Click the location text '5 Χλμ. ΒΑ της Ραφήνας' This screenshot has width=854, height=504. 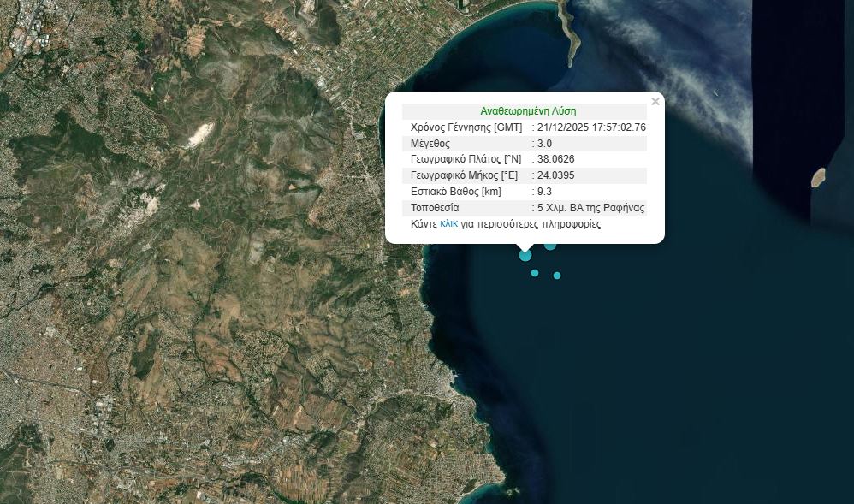click(590, 208)
